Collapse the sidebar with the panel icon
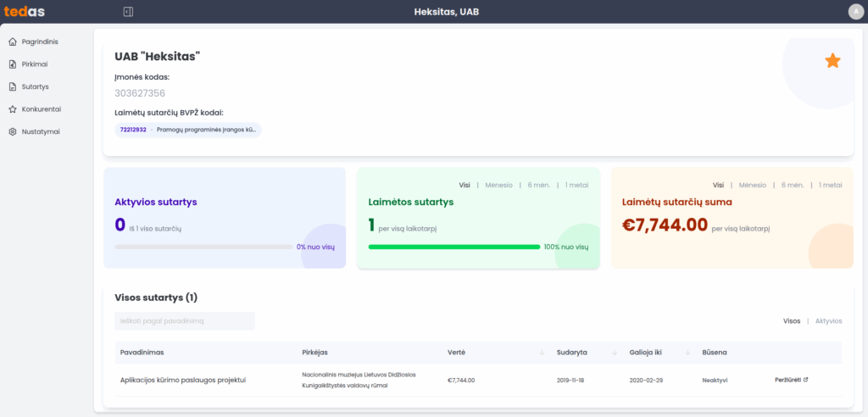 point(129,12)
